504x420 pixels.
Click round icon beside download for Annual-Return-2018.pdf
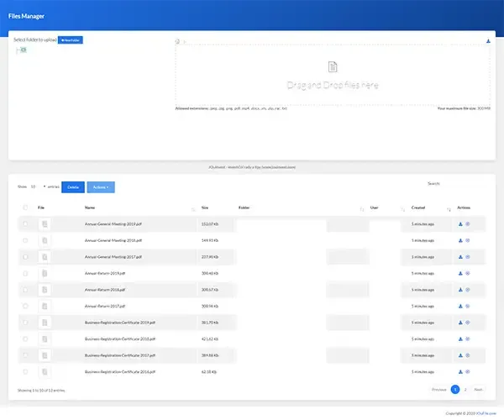[x=468, y=290]
